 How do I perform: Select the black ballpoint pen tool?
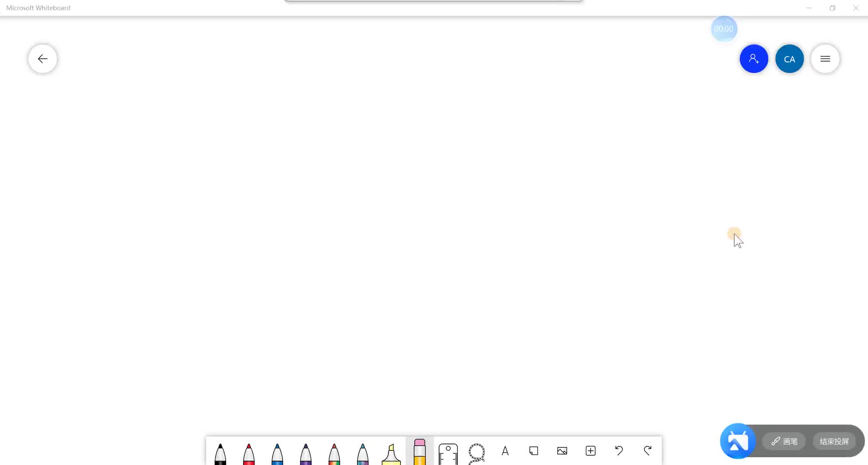220,453
